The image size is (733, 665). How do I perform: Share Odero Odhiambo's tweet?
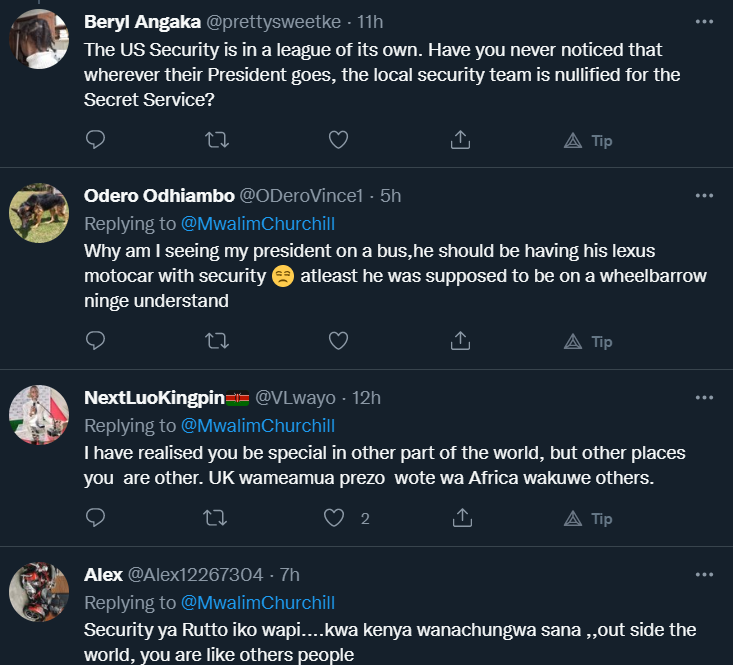pos(461,341)
